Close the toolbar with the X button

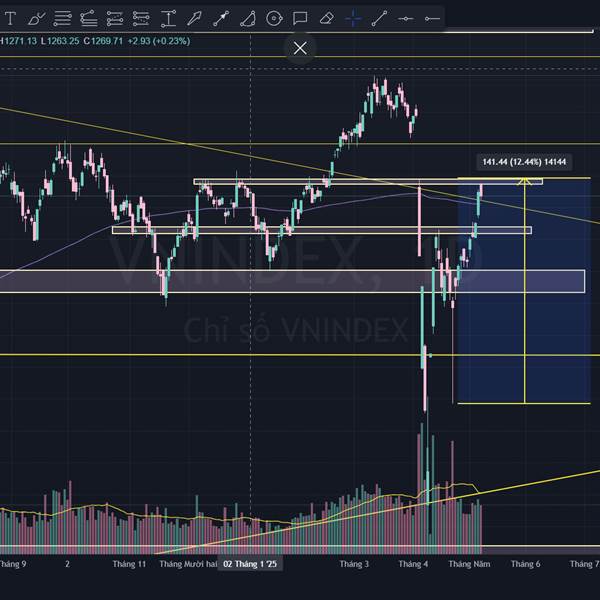click(300, 48)
